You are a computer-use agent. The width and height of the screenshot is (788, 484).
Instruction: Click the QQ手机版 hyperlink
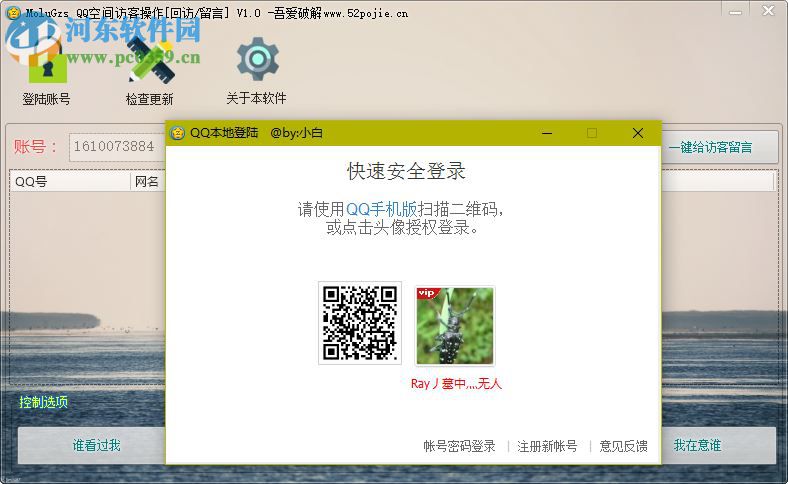(x=381, y=209)
